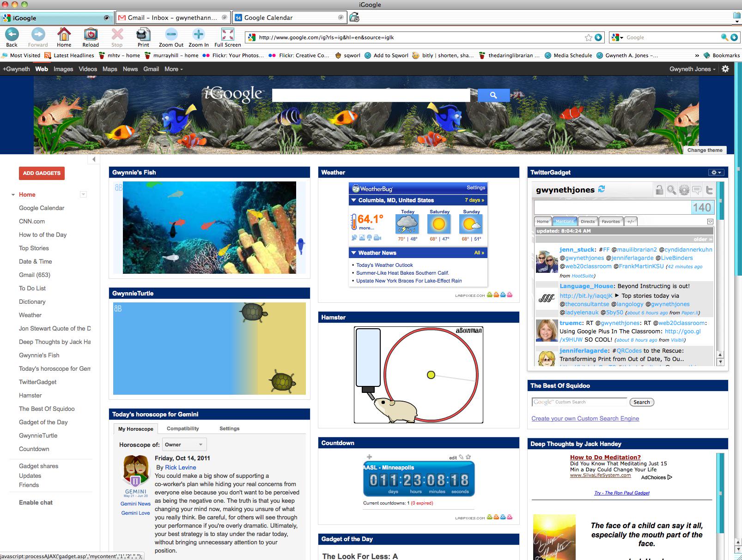
Task: Switch to the Google Calendar browser tab
Action: pyautogui.click(x=290, y=18)
